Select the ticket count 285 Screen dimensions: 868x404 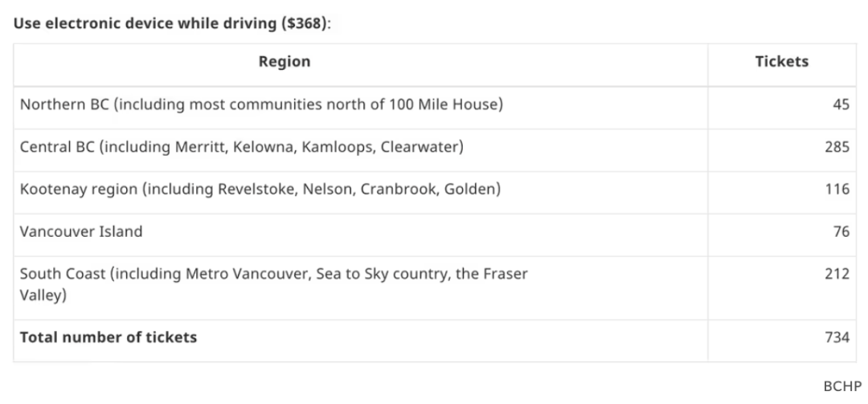click(837, 148)
